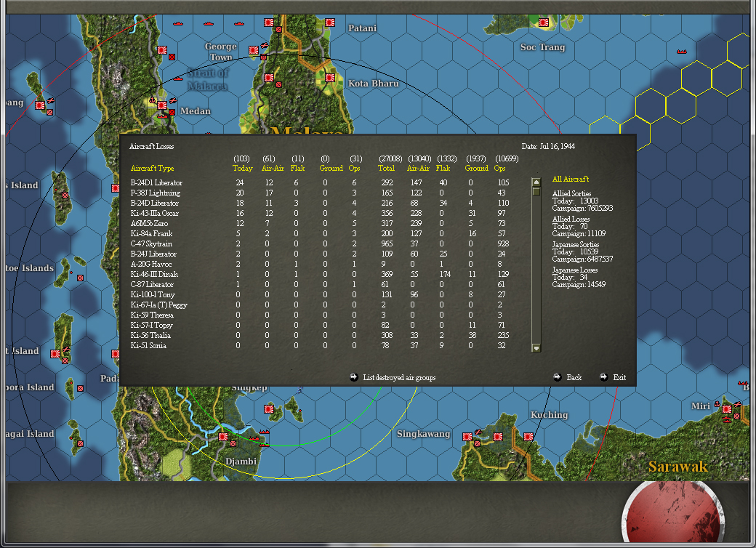Select the C-87 Liberator row
The width and height of the screenshot is (756, 548).
coord(321,284)
